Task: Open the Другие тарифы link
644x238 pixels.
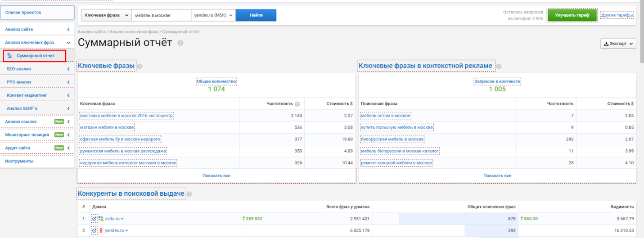Action: [617, 15]
